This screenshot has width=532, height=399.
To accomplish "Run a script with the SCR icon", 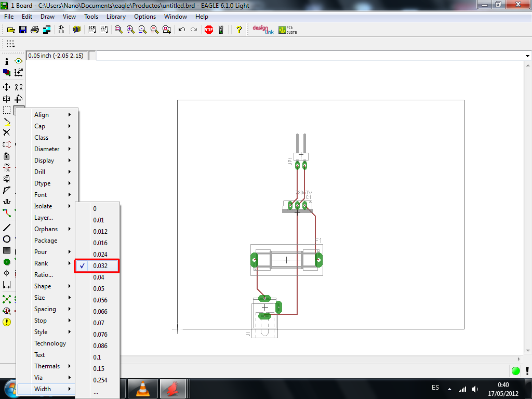I will pos(91,30).
